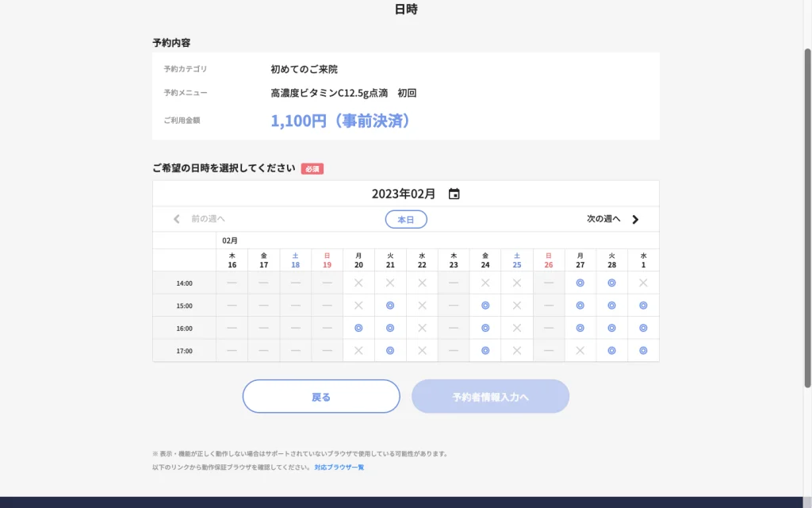
Task: Select the 15:00 slot on Wednesday 1
Action: pyautogui.click(x=643, y=306)
